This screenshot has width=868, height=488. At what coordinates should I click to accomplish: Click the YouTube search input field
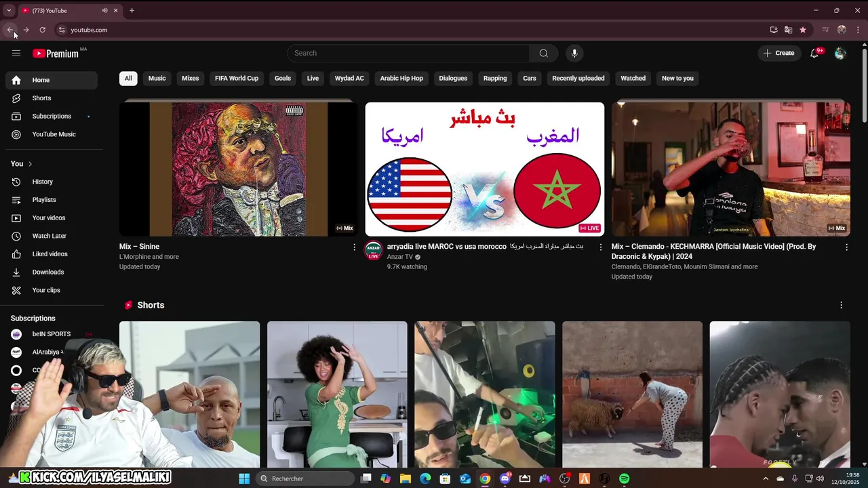(x=408, y=54)
